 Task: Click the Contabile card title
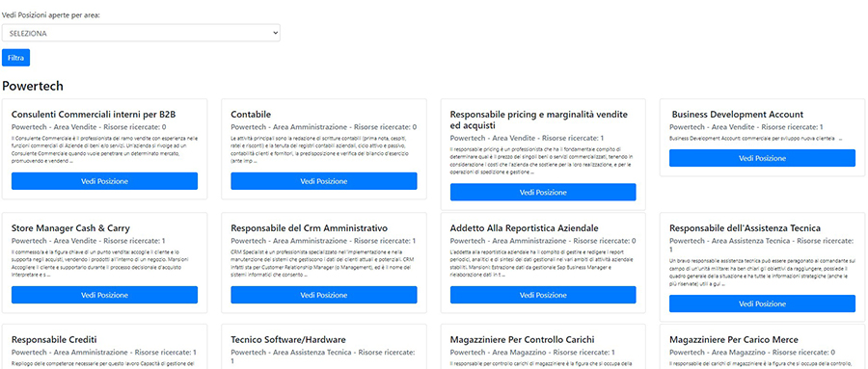click(251, 115)
